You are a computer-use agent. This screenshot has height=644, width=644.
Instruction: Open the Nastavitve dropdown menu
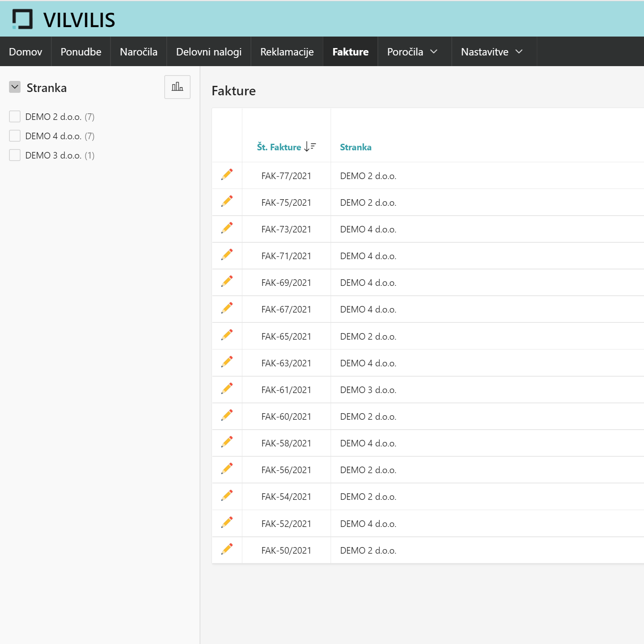click(492, 52)
